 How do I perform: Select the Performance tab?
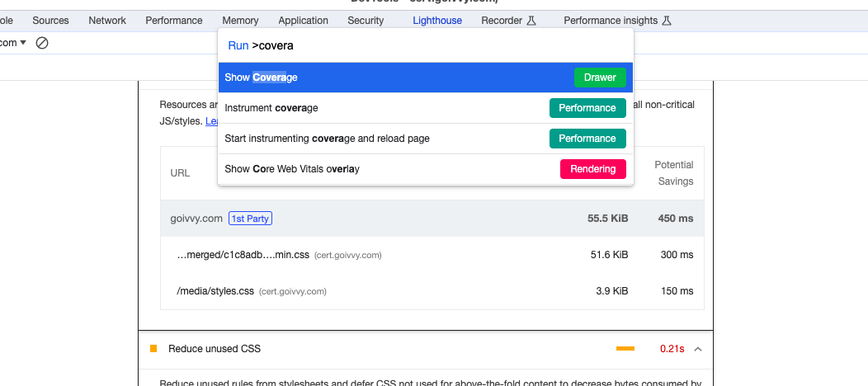[x=174, y=21]
